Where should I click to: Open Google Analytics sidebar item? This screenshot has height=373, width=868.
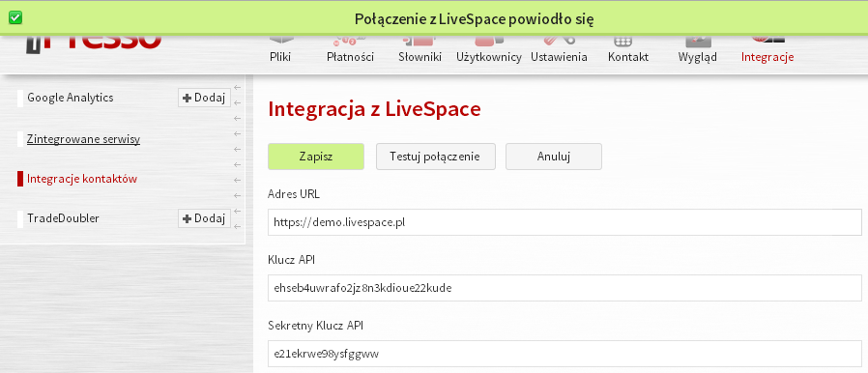coord(71,98)
